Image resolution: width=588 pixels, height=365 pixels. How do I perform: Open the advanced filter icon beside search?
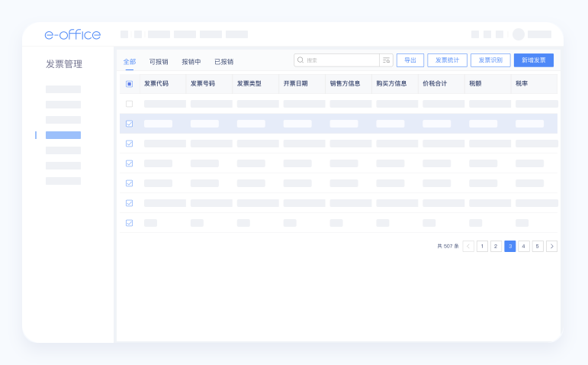(x=386, y=60)
